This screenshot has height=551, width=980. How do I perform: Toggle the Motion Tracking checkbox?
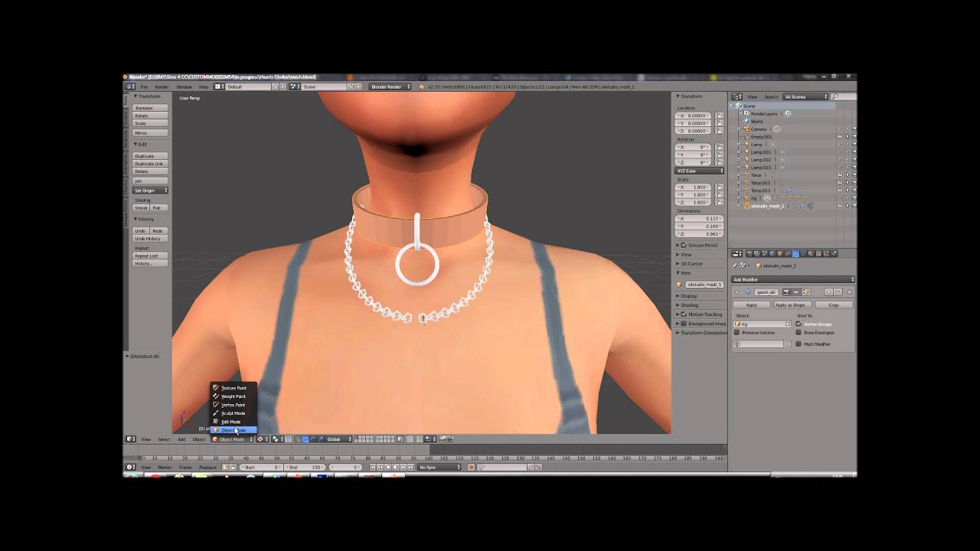pos(684,315)
